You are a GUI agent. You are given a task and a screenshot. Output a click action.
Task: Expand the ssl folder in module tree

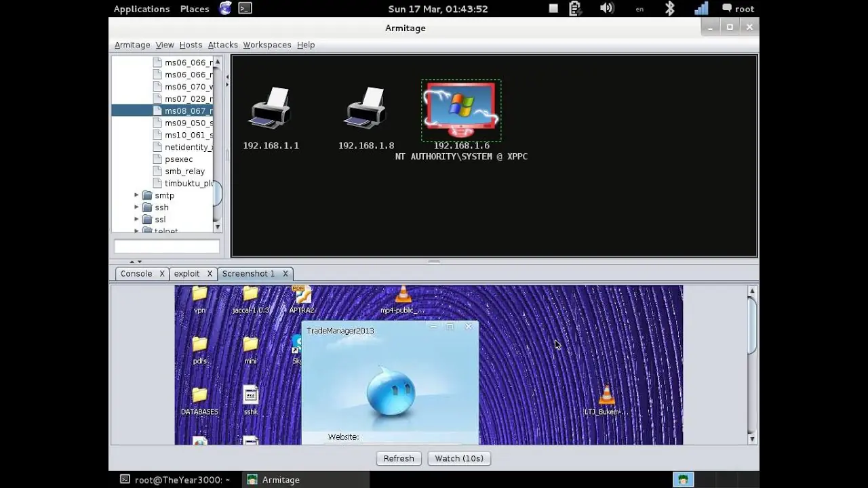136,220
